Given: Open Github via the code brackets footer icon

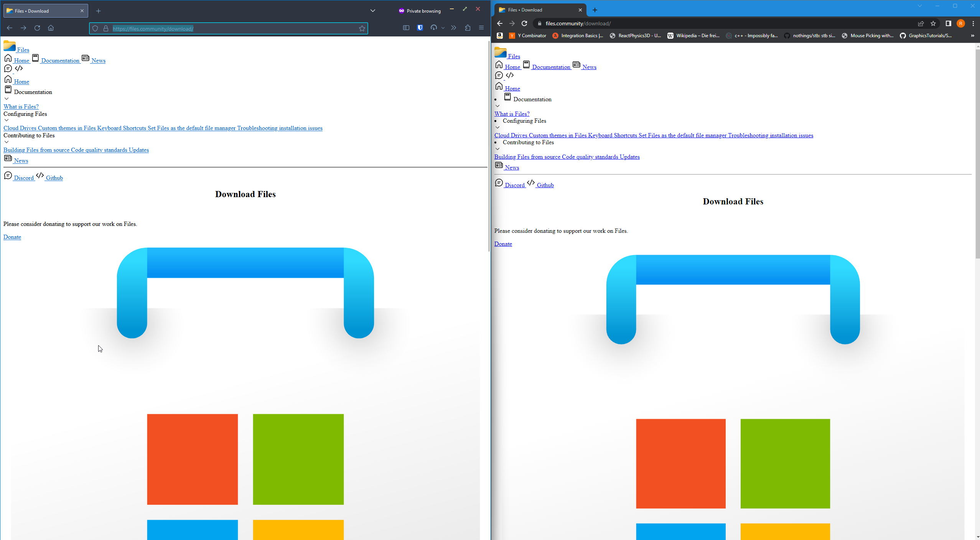Looking at the screenshot, I should click(40, 176).
